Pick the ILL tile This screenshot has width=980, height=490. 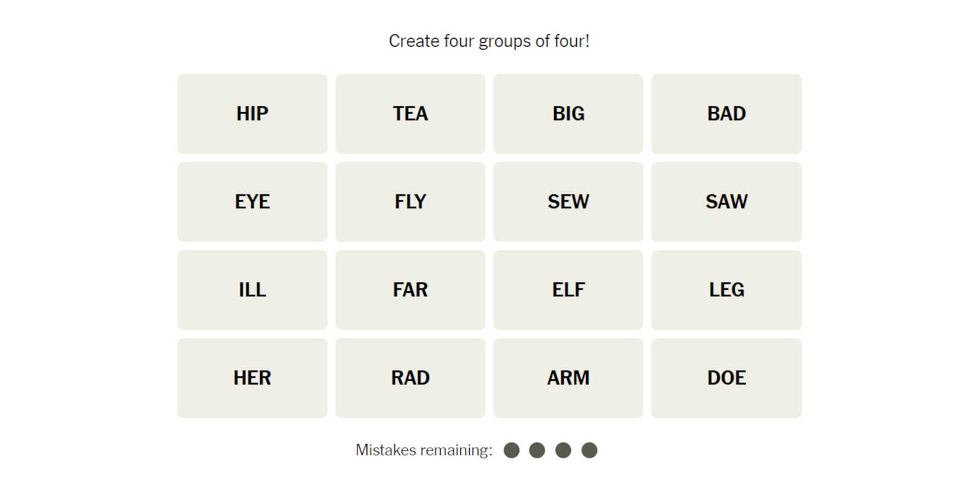[x=252, y=289]
